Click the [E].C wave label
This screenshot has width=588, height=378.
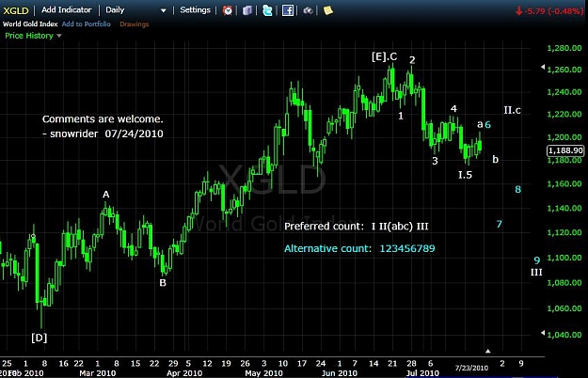(x=385, y=56)
